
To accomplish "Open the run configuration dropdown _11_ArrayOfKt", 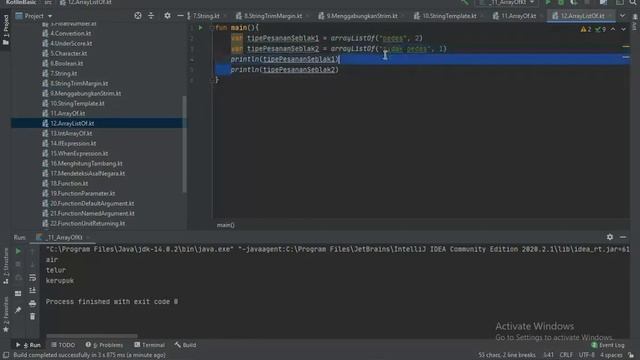I will pos(507,2).
